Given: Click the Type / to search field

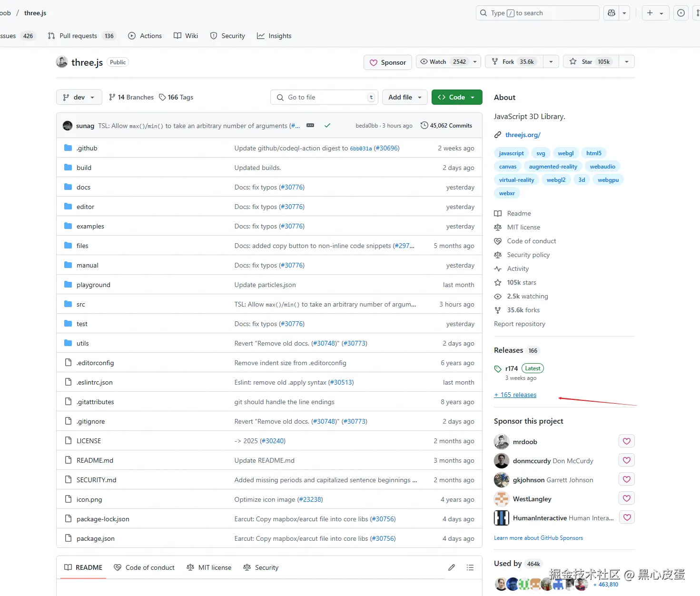Looking at the screenshot, I should [538, 13].
